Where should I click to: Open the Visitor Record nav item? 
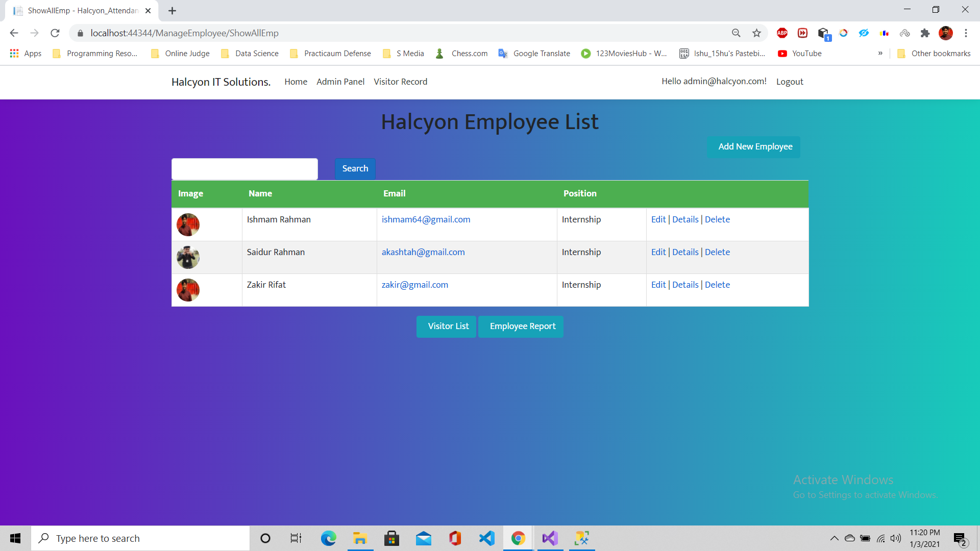tap(400, 82)
